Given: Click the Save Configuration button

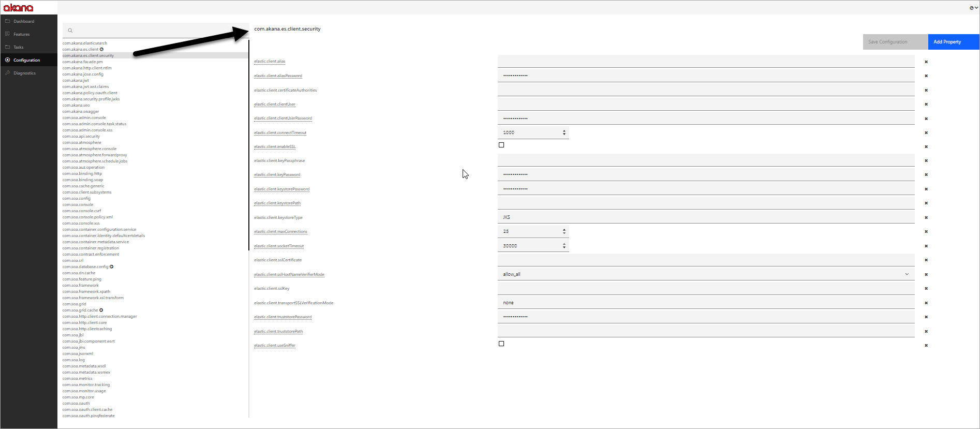Looking at the screenshot, I should point(895,42).
